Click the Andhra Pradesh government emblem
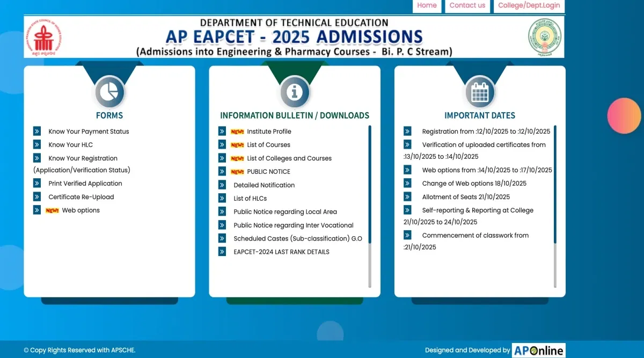This screenshot has width=644, height=358. (545, 37)
